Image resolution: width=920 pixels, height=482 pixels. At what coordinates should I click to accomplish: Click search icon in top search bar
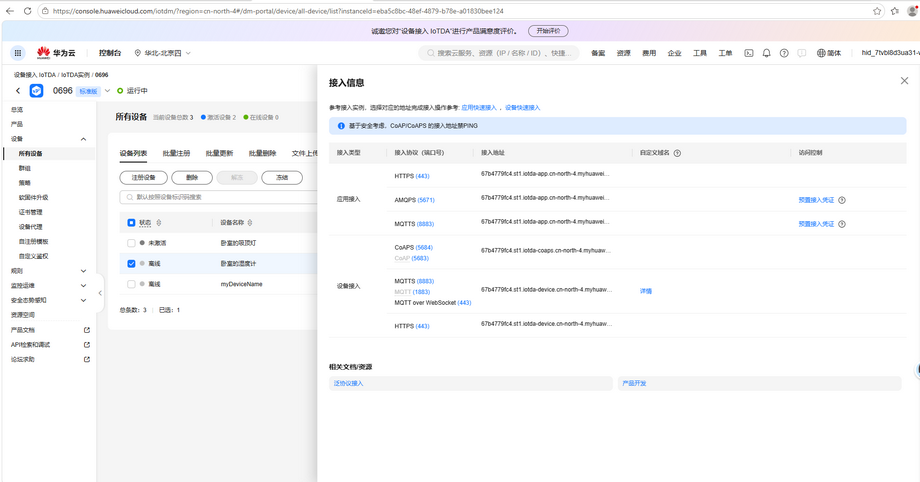pyautogui.click(x=431, y=53)
